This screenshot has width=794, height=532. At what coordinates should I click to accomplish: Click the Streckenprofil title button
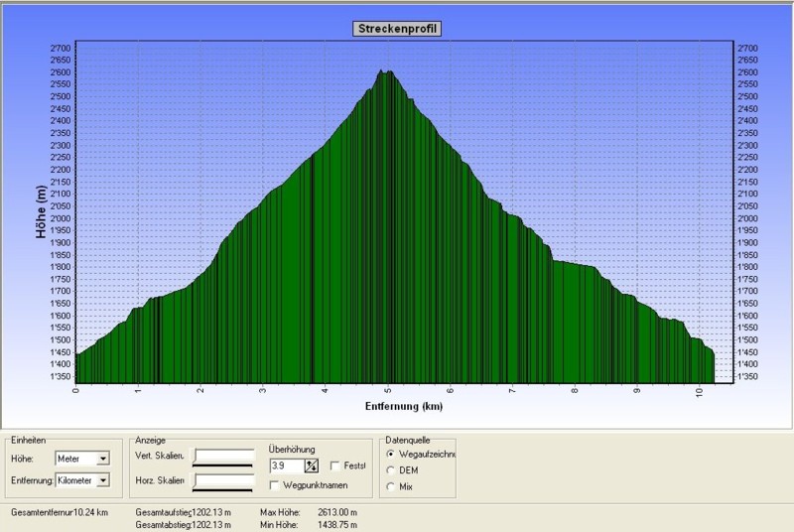[x=397, y=29]
